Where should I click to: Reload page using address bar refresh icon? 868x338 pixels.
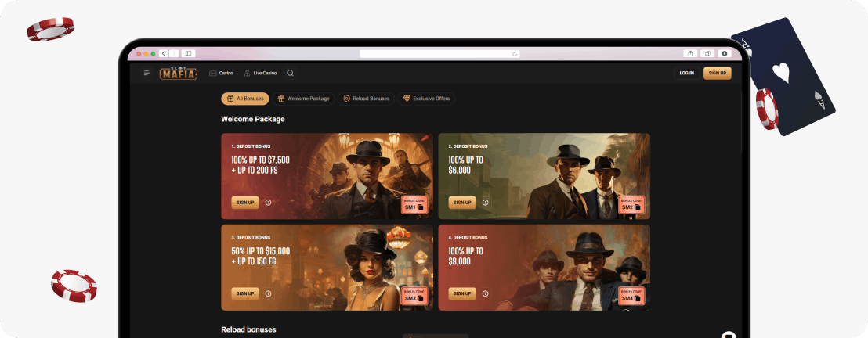(x=515, y=54)
